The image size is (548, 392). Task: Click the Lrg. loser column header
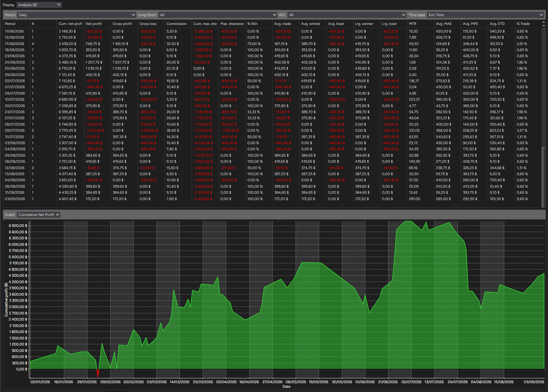394,24
